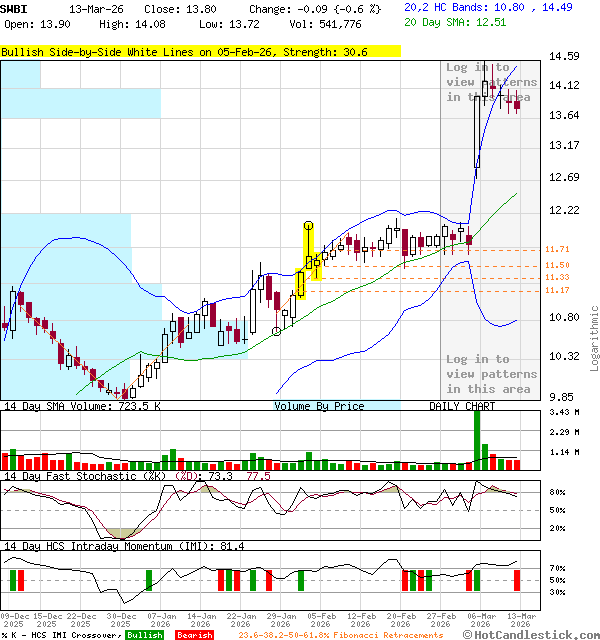The height and width of the screenshot is (640, 600).
Task: Click the Fibonacci Retracements legend text
Action: click(x=340, y=635)
